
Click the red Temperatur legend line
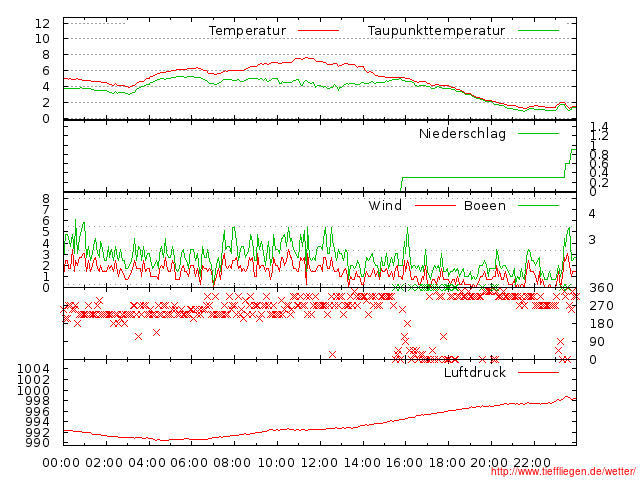(x=318, y=31)
